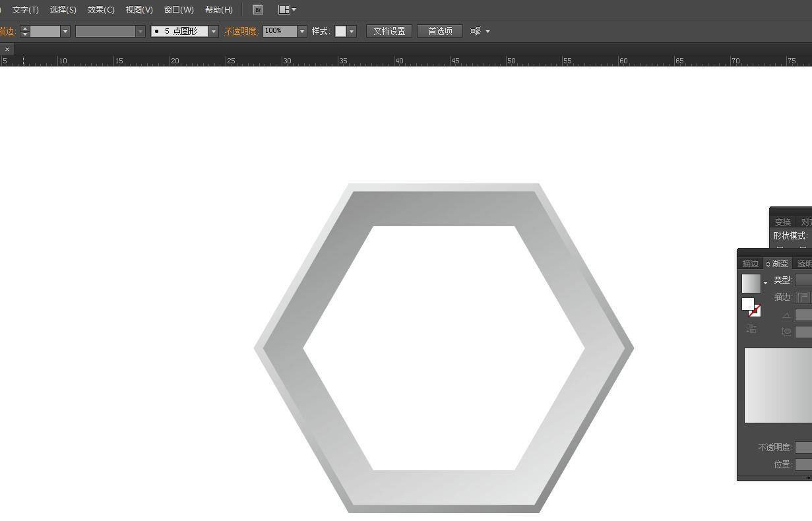
Task: Click the gradient angle icon
Action: tap(786, 315)
